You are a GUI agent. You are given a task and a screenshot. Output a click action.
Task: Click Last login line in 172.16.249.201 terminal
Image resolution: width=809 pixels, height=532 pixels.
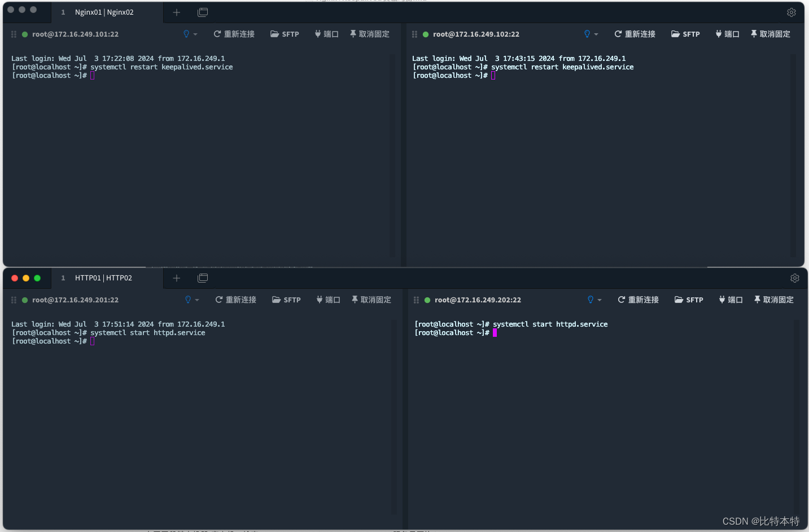click(118, 324)
